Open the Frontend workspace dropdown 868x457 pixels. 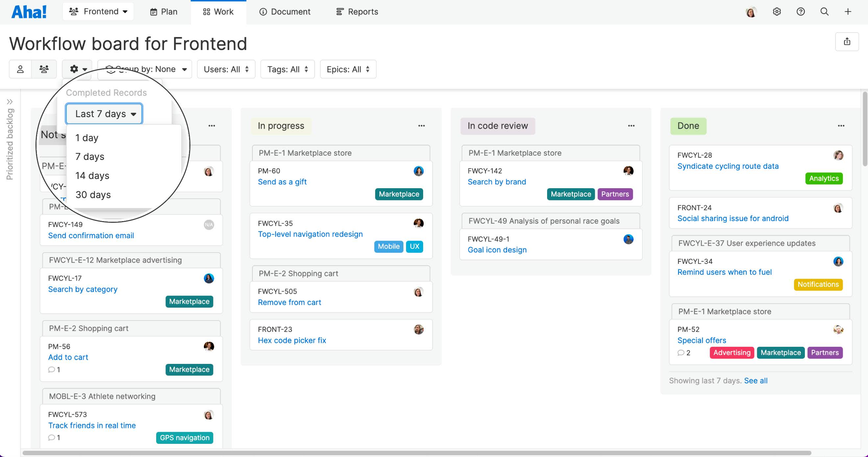click(x=98, y=12)
